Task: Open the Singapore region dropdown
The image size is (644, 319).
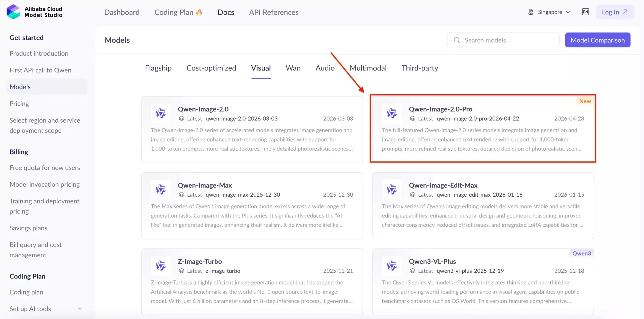Action: (549, 12)
